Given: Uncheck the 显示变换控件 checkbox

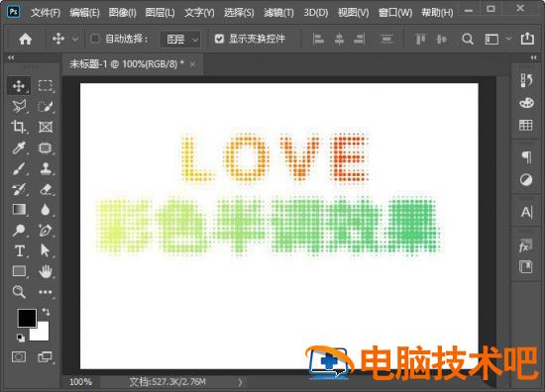Looking at the screenshot, I should [219, 39].
